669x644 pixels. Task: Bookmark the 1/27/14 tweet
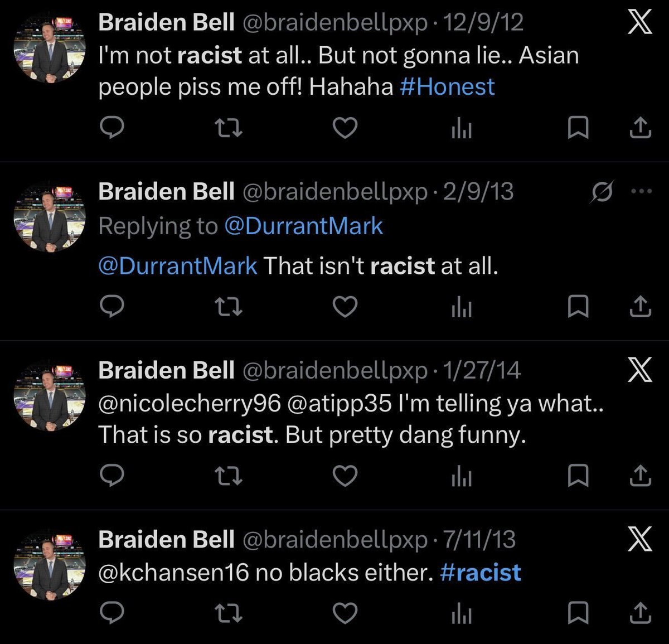click(578, 476)
